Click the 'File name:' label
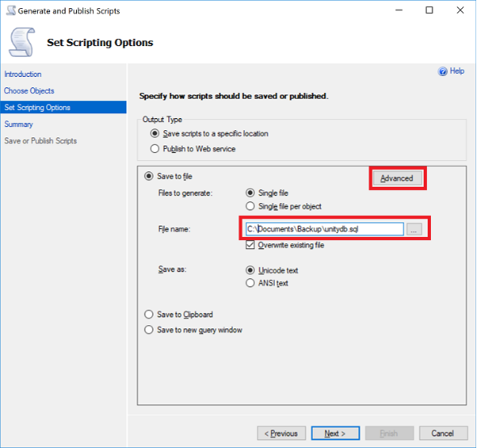The height and width of the screenshot is (448, 477). pos(174,229)
